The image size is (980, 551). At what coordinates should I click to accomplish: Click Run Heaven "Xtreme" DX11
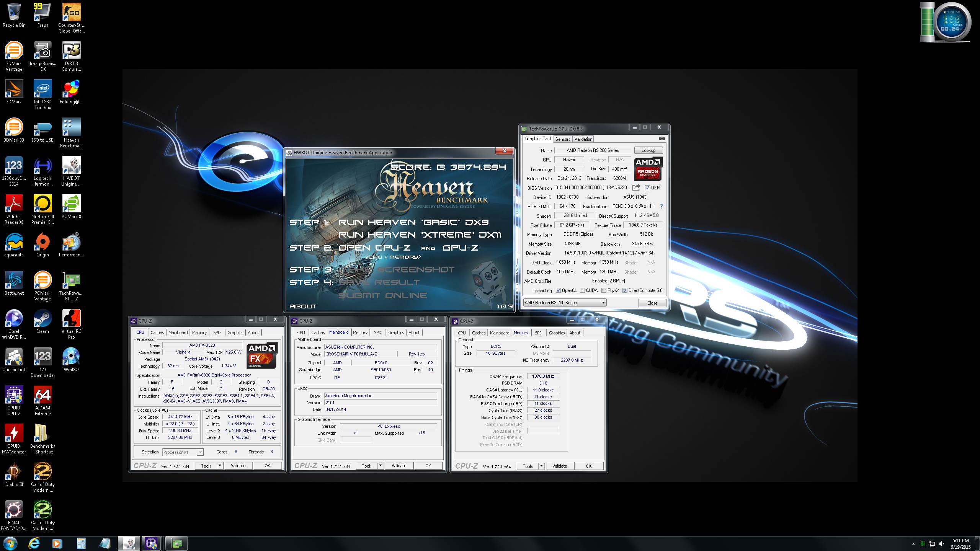[420, 235]
